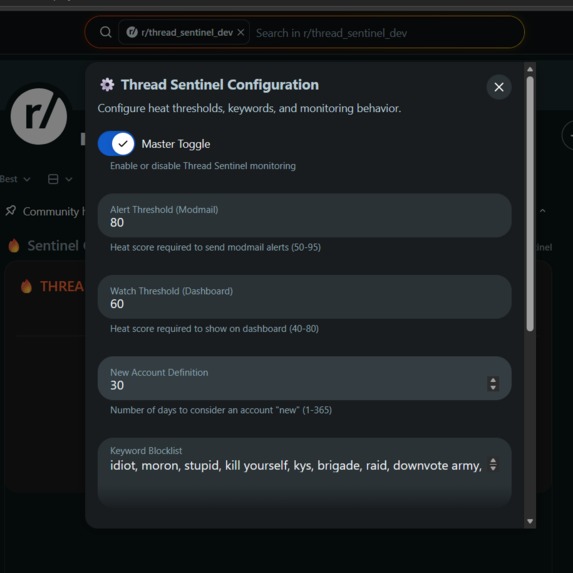Screen dimensions: 573x573
Task: Click Keyword Blocklist down arrow
Action: tap(493, 468)
